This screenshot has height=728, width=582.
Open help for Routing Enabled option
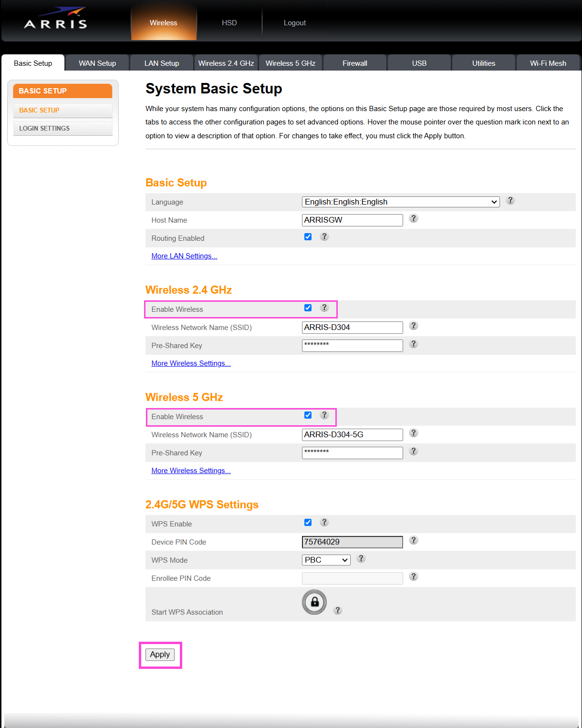(324, 236)
